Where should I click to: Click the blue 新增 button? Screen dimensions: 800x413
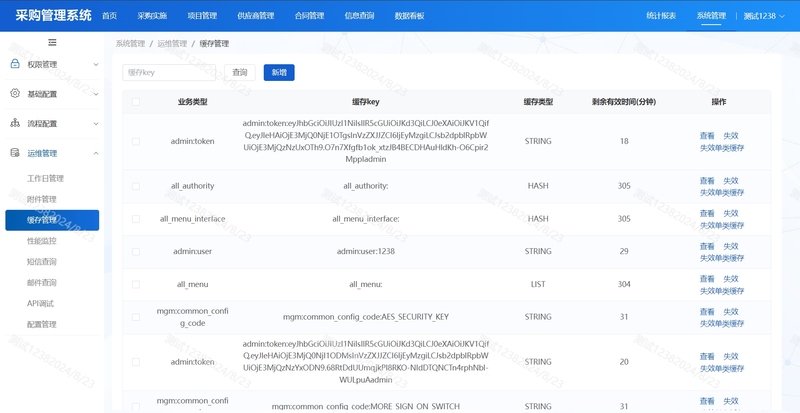pos(279,72)
